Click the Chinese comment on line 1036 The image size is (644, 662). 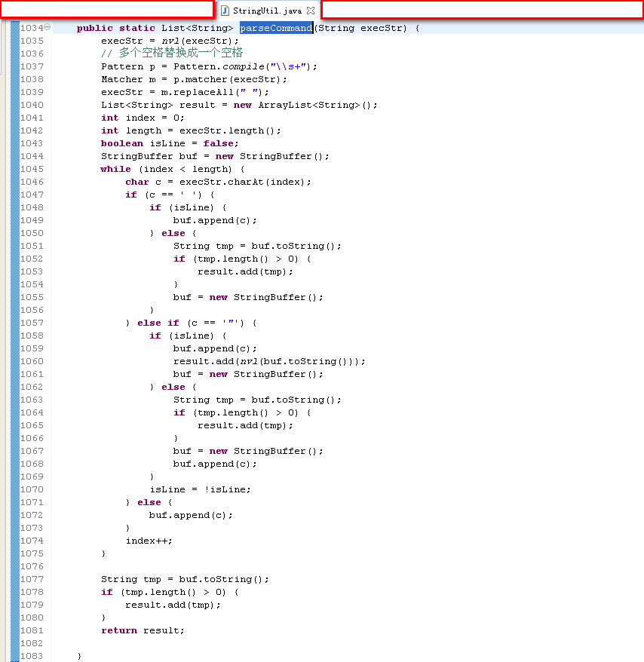click(172, 53)
